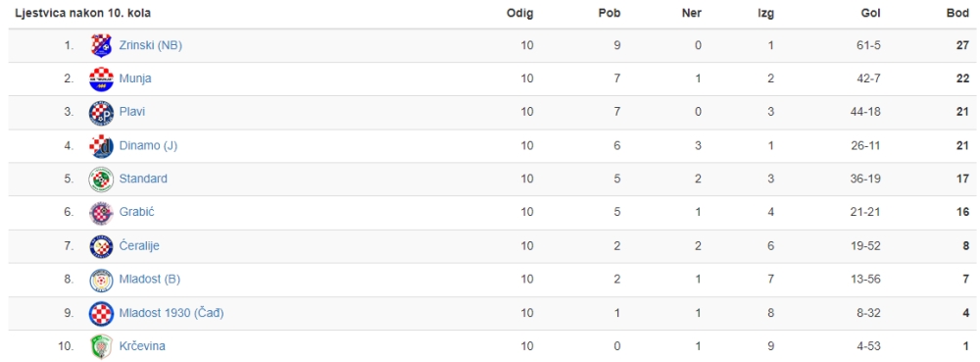Click the Munja club crest icon

[x=101, y=78]
